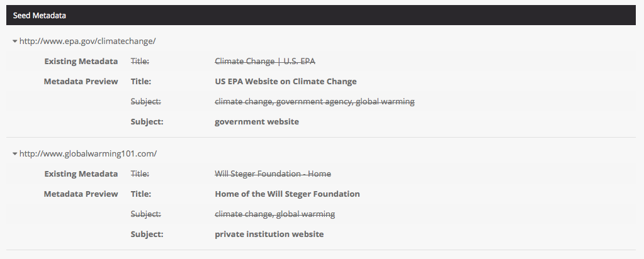Collapse the epa.gov/climatechange seed entry arrow
The width and height of the screenshot is (644, 259).
(15, 41)
